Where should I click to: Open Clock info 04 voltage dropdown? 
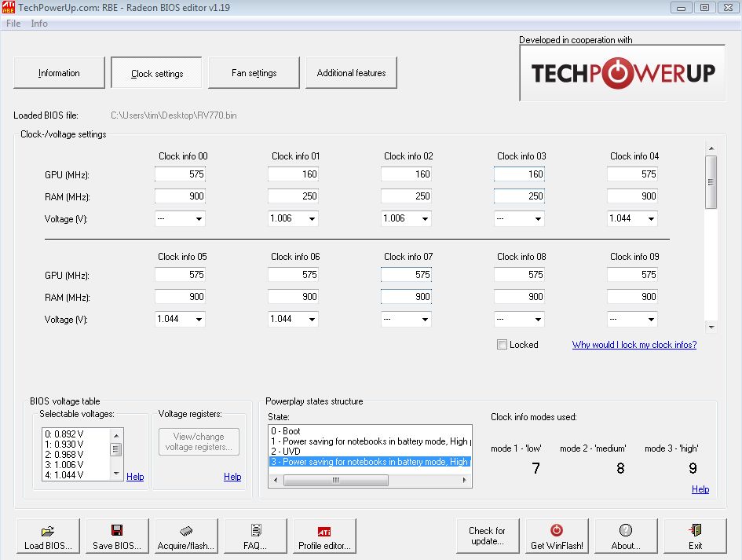(x=651, y=218)
